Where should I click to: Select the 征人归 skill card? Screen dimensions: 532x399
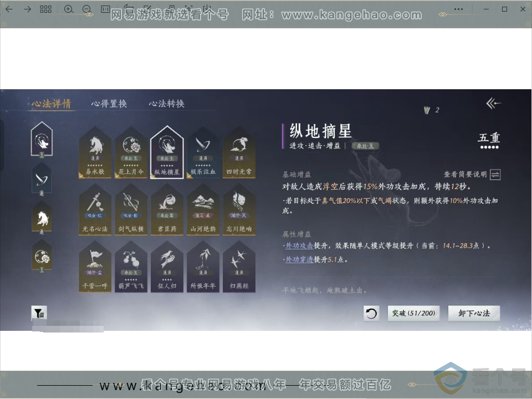[x=167, y=267]
